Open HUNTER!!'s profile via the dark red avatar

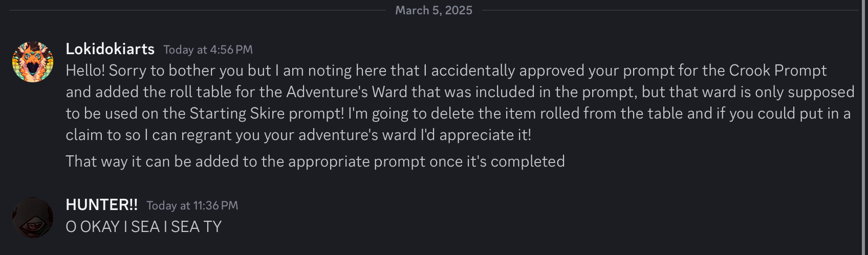point(33,218)
